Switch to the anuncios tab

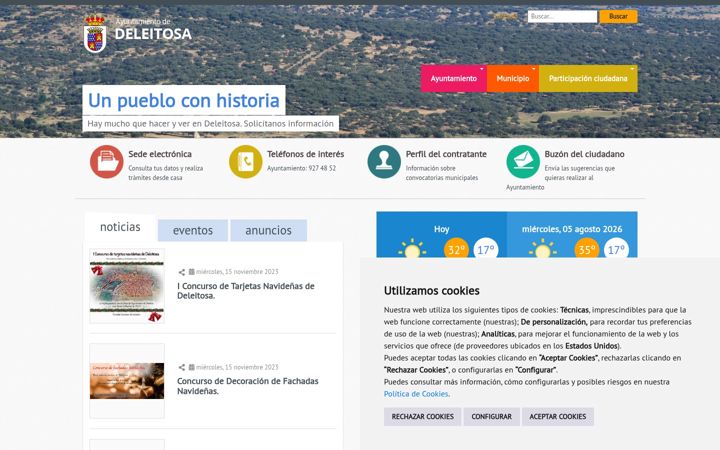269,230
